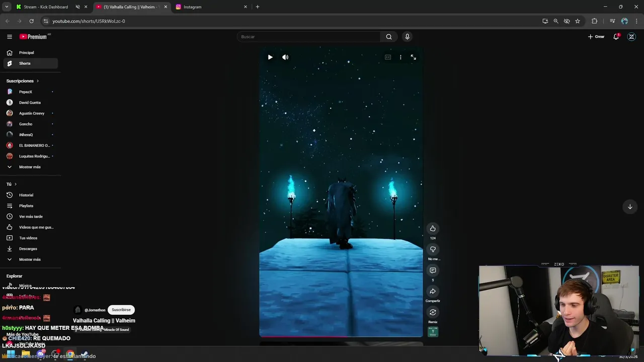This screenshot has width=644, height=362.
Task: Open the notifications bell
Action: click(x=616, y=37)
